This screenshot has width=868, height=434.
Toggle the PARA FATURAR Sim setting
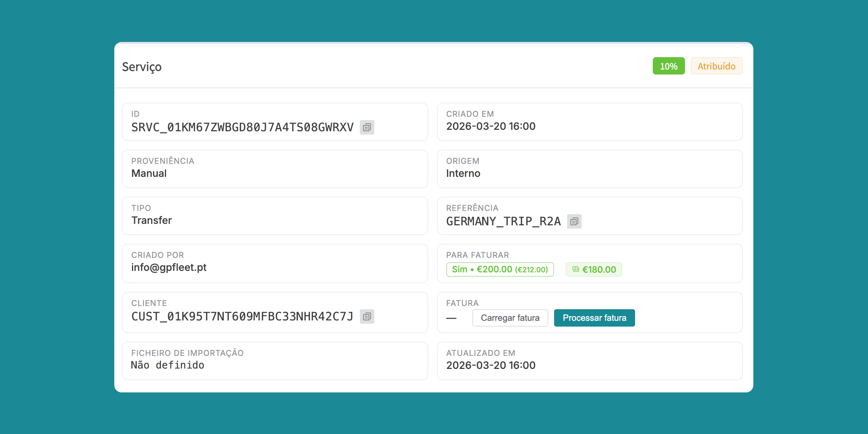[500, 269]
